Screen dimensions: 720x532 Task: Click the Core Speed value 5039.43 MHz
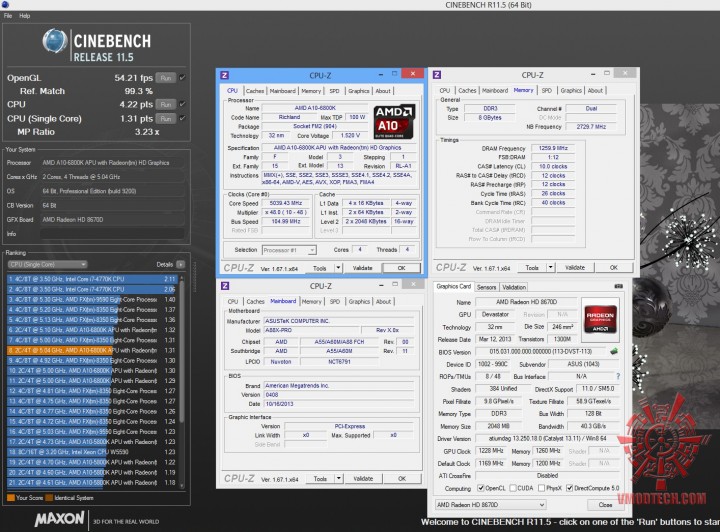285,203
